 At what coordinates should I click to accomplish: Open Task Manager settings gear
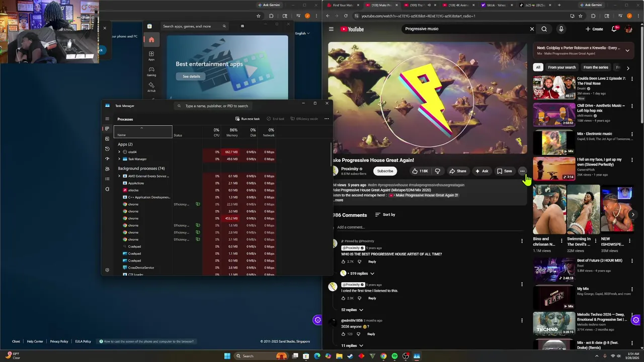click(x=107, y=270)
